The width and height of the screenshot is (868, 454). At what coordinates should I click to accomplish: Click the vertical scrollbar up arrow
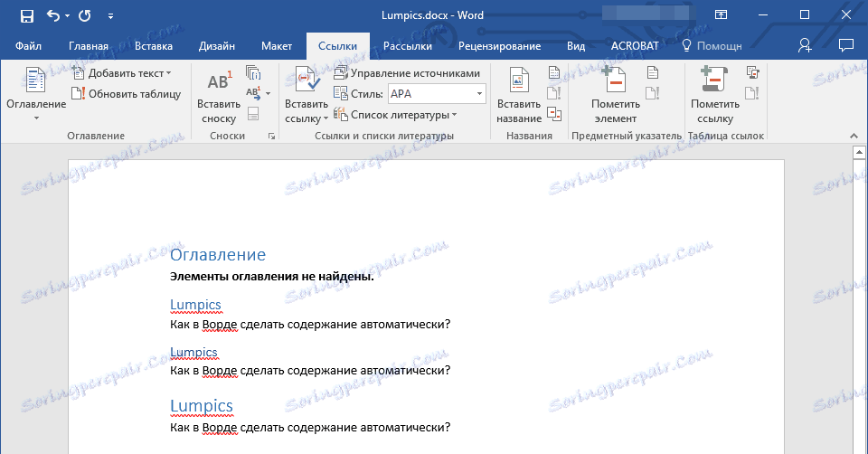859,152
